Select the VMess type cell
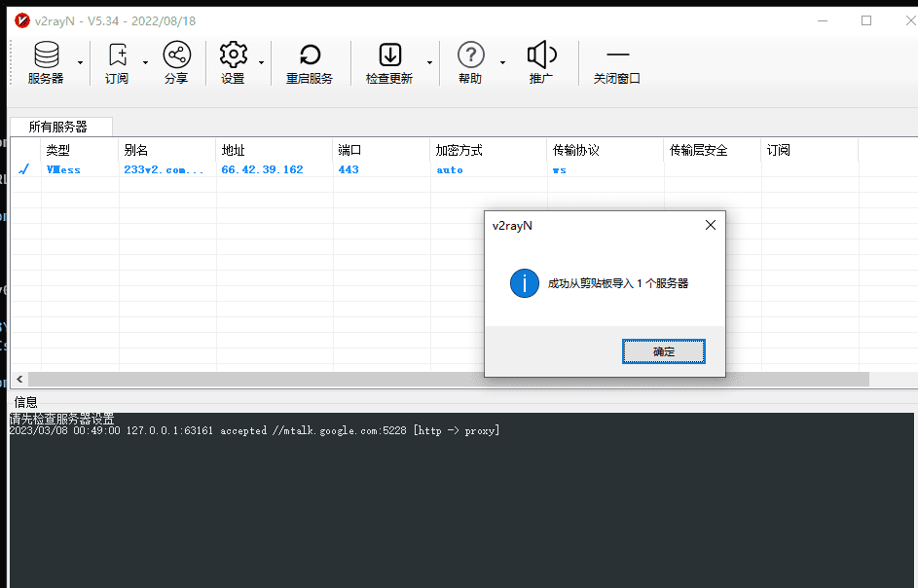 [63, 169]
